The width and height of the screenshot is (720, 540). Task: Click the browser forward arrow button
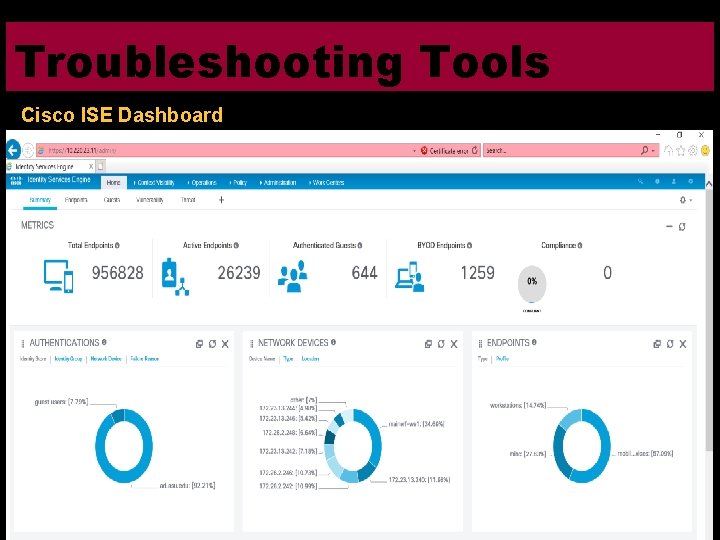coord(28,150)
